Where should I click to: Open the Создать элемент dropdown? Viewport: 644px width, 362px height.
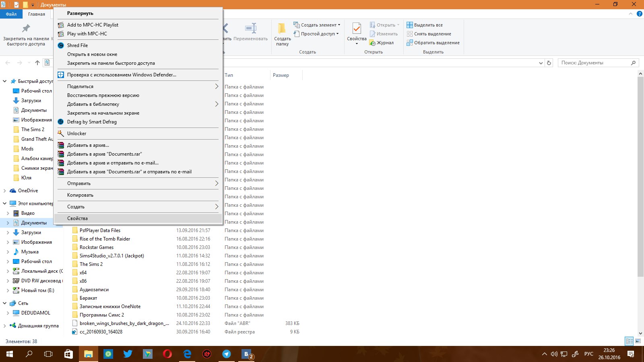tap(317, 25)
